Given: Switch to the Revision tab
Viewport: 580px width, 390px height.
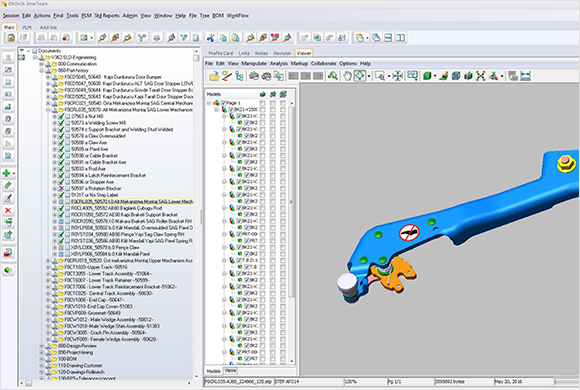Looking at the screenshot, I should (x=282, y=53).
